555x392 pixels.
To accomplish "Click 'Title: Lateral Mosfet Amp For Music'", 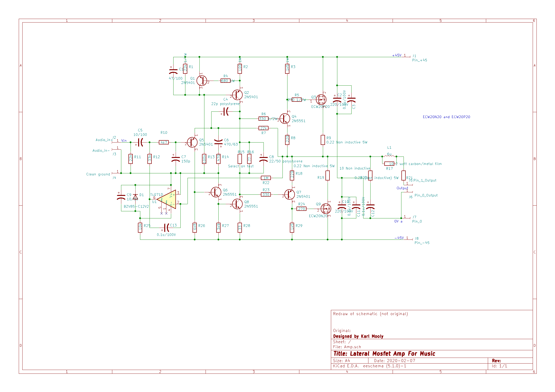I will click(x=384, y=354).
